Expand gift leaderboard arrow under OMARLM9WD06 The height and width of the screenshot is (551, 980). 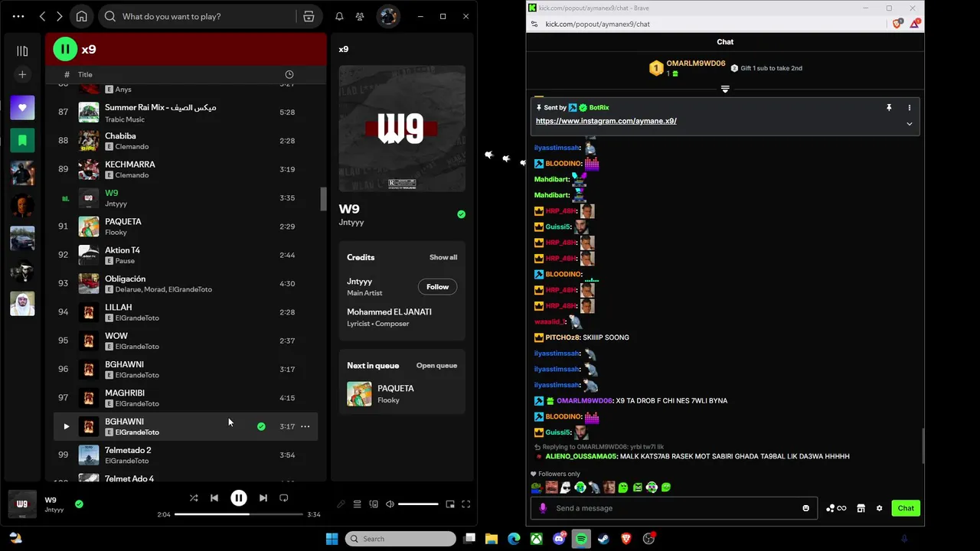[x=725, y=90]
